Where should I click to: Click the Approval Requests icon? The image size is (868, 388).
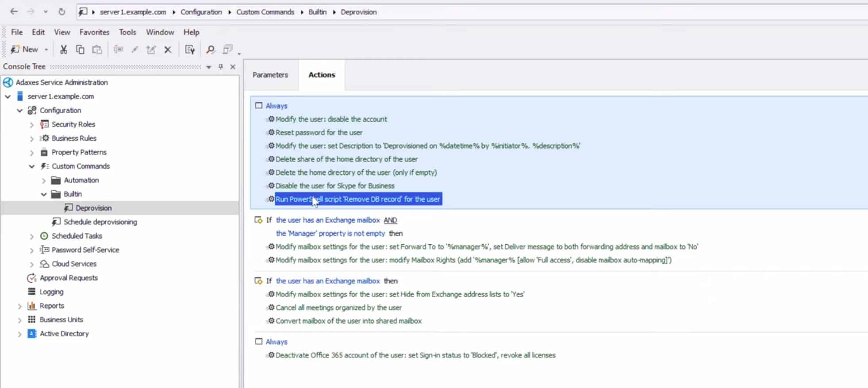(31, 278)
